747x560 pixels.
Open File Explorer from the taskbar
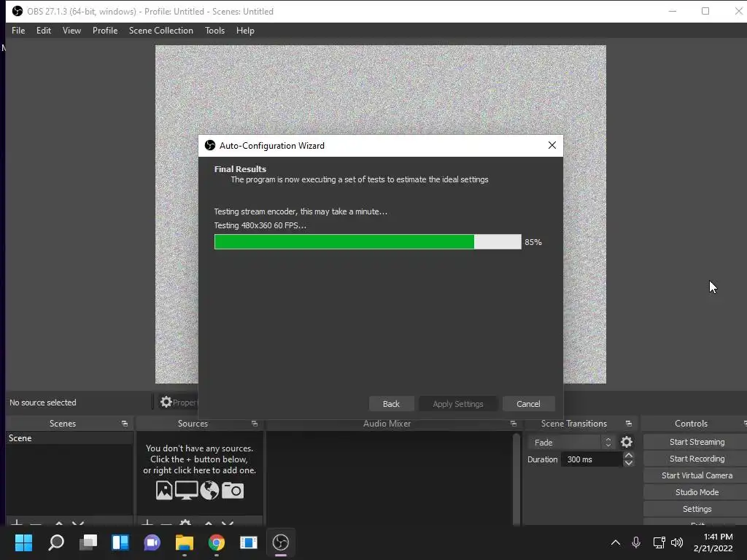point(185,542)
